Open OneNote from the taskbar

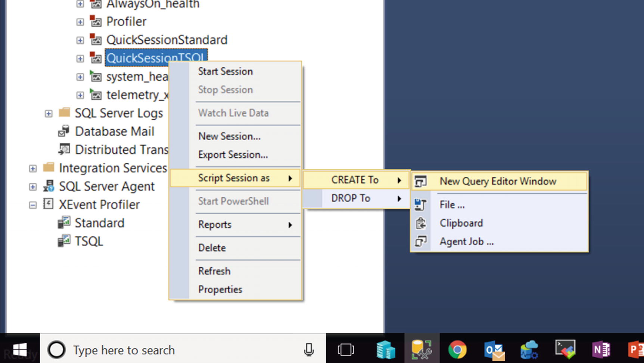pos(601,350)
